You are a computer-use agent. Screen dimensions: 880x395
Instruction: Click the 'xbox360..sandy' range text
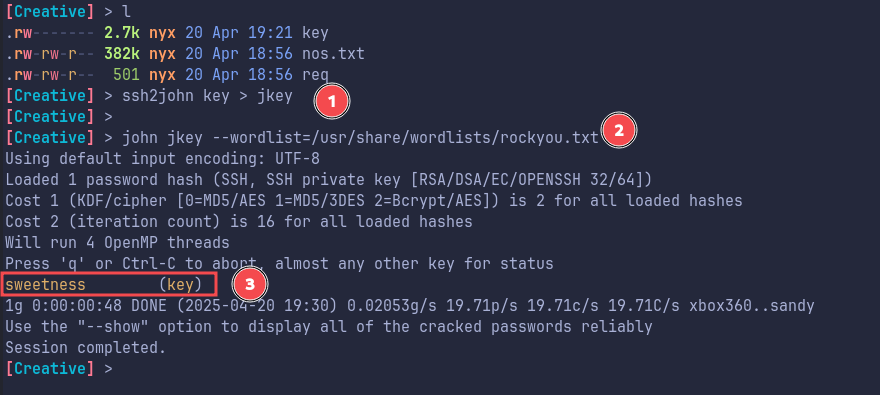tap(751, 306)
